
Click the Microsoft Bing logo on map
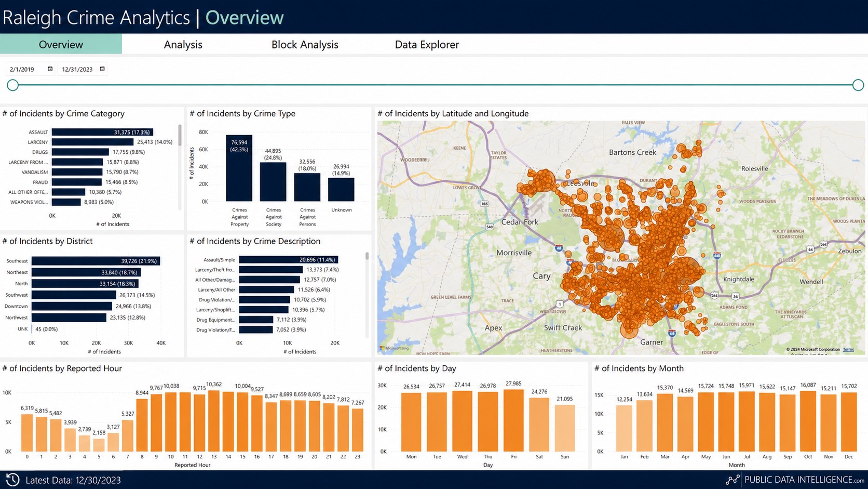(395, 348)
